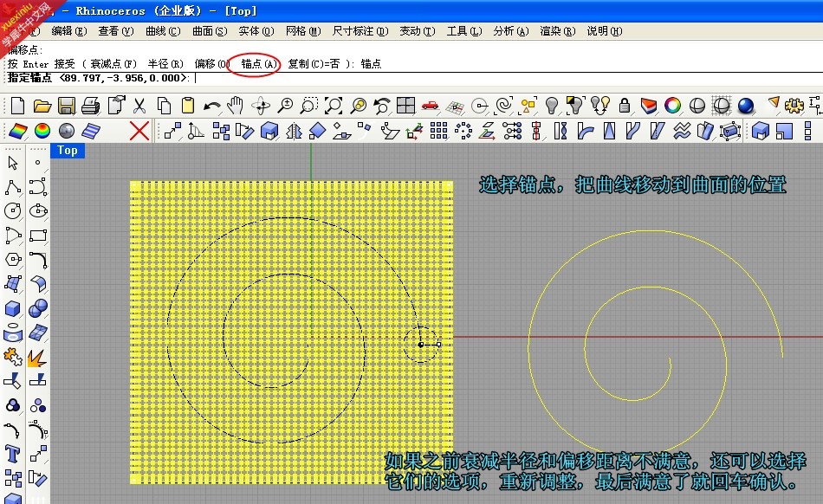Click the rainbow sphere analysis icon

click(42, 131)
